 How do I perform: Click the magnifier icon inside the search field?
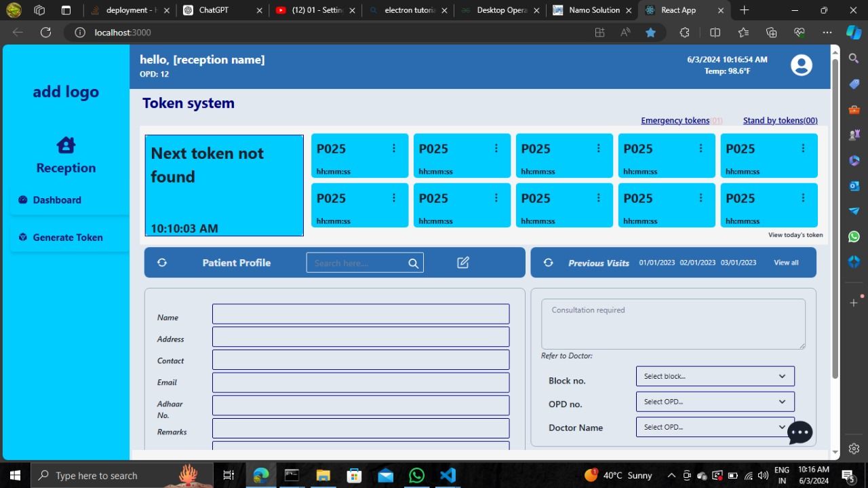tap(413, 263)
